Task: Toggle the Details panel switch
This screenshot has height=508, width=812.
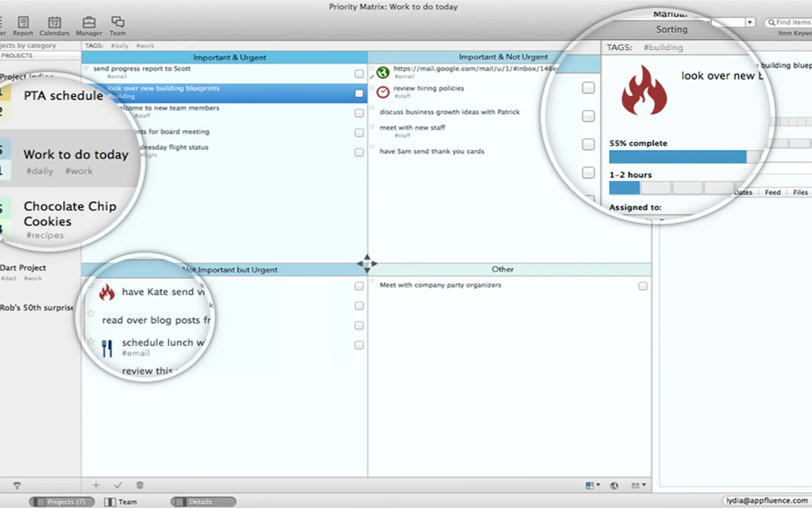Action: (204, 502)
